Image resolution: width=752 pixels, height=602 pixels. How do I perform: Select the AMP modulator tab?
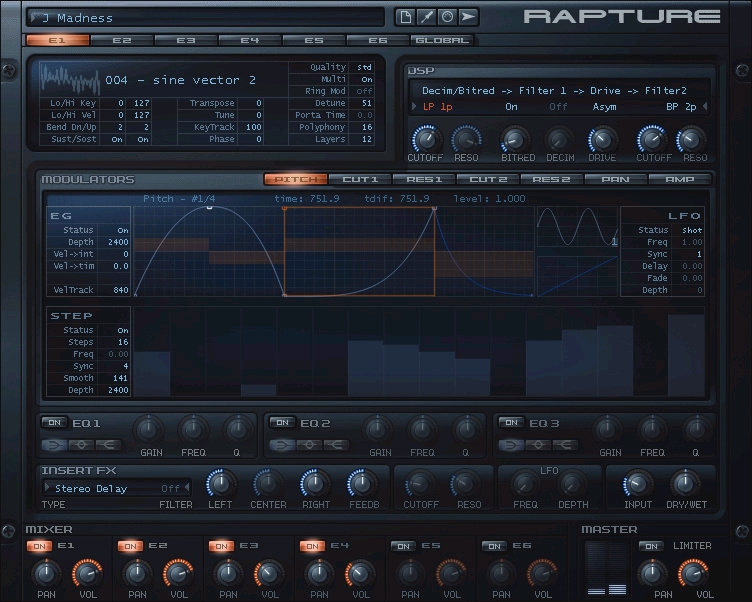680,179
